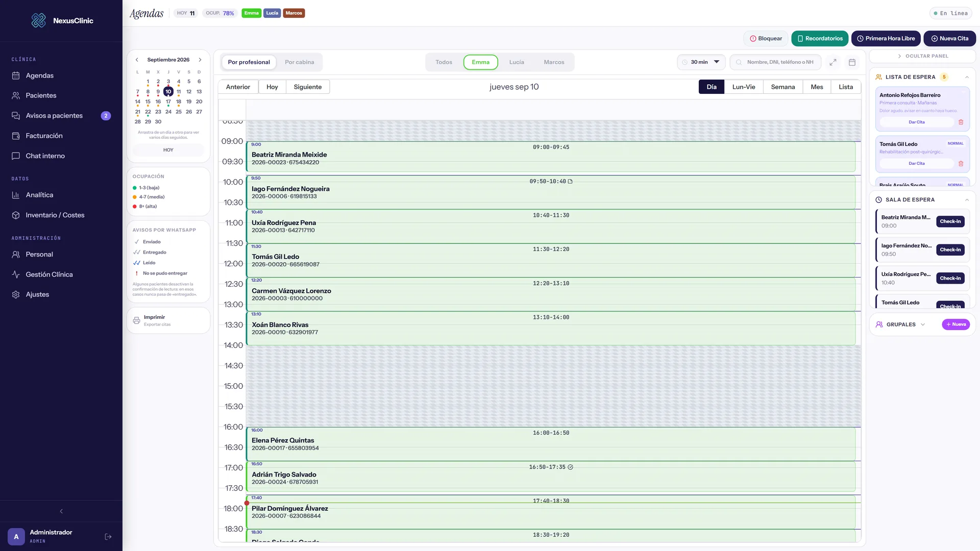
Task: Filter agenda to Todos professionals
Action: [x=444, y=62]
